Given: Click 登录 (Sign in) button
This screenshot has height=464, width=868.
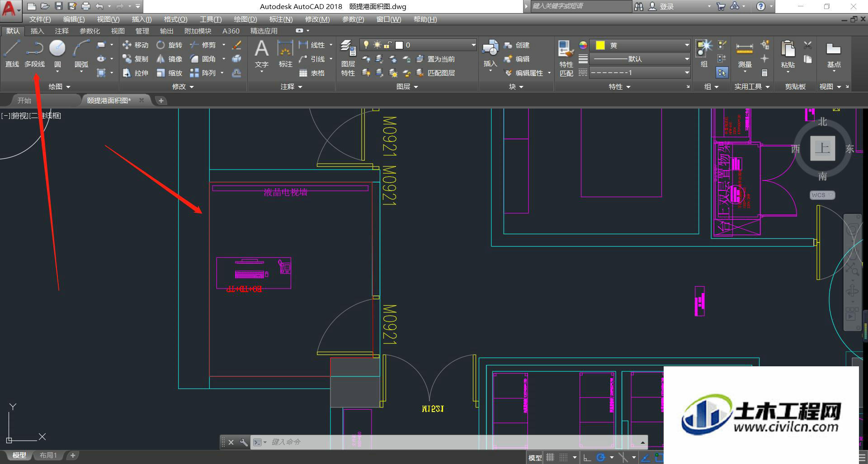Looking at the screenshot, I should click(x=661, y=6).
